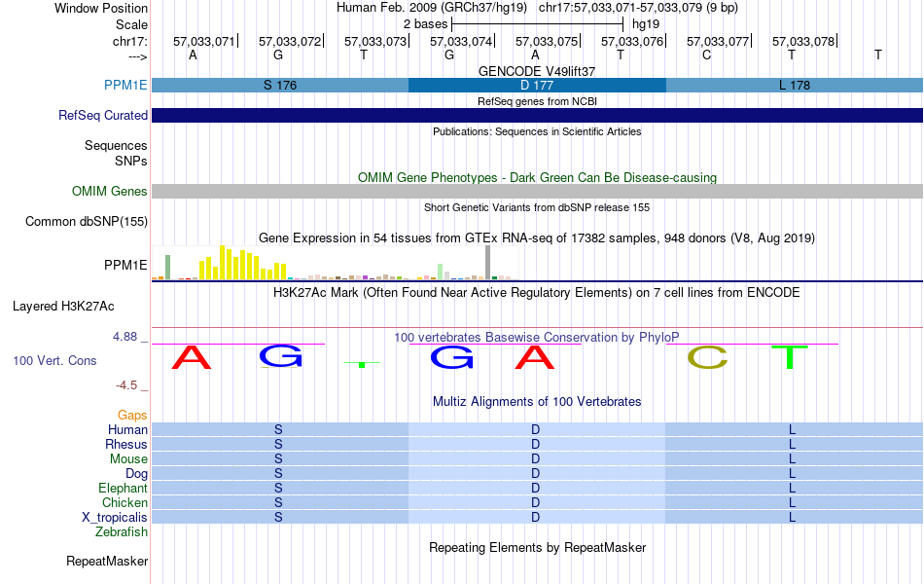Click the olive C conservation logo letter

click(x=707, y=357)
